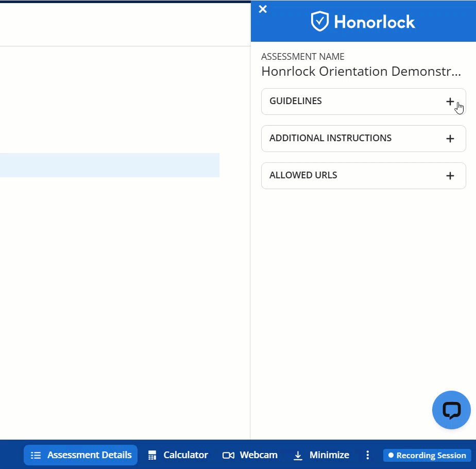
Task: Open the Calculator tool
Action: point(178,455)
